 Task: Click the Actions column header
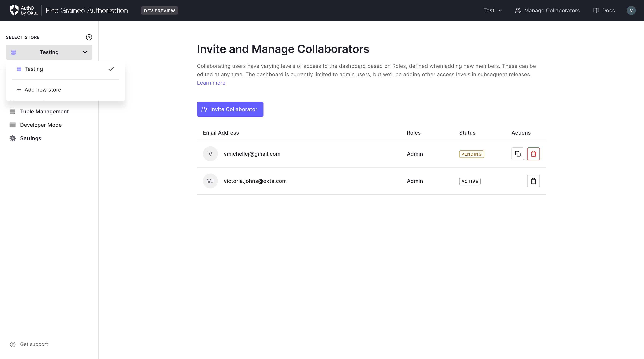click(x=521, y=133)
